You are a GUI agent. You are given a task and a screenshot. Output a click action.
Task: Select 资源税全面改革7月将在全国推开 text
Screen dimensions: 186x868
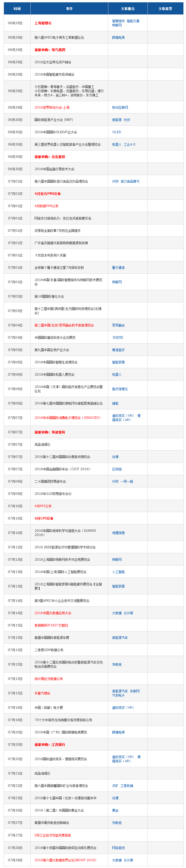point(57,230)
